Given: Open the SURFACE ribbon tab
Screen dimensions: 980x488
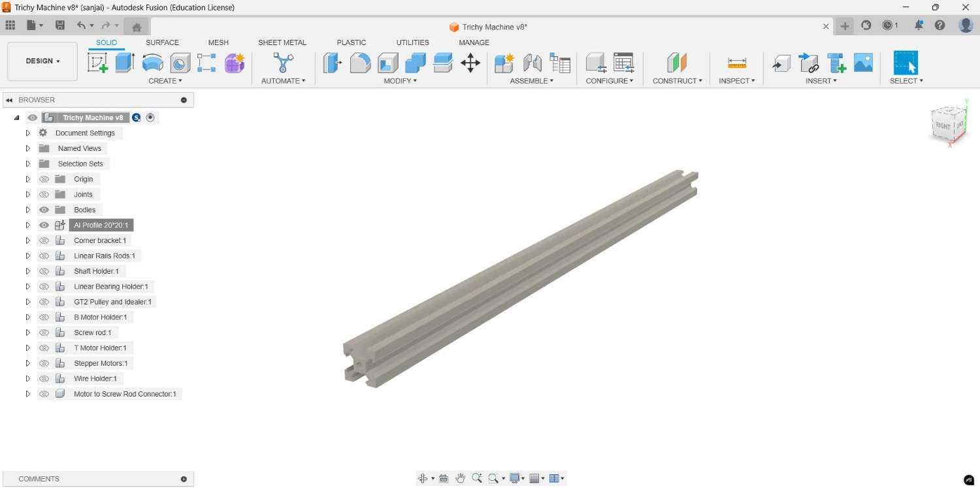Looking at the screenshot, I should tap(161, 42).
